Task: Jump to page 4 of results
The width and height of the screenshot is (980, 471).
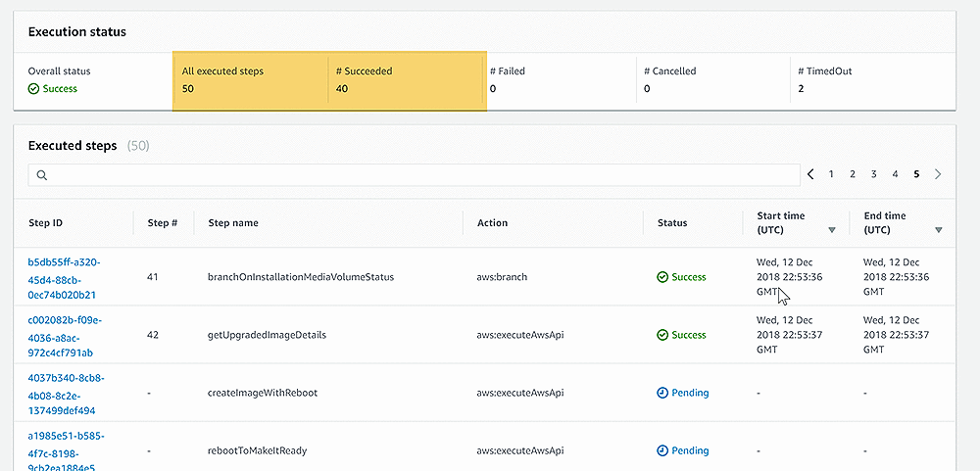Action: click(895, 174)
